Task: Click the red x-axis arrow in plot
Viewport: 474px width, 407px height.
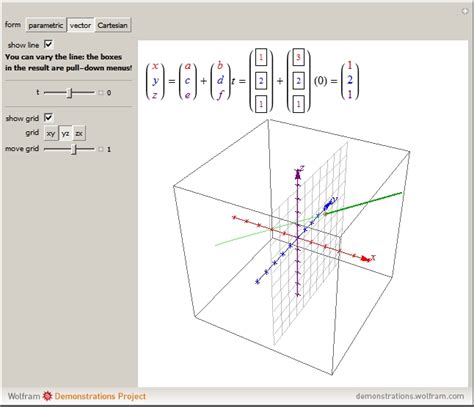Action: click(x=366, y=259)
